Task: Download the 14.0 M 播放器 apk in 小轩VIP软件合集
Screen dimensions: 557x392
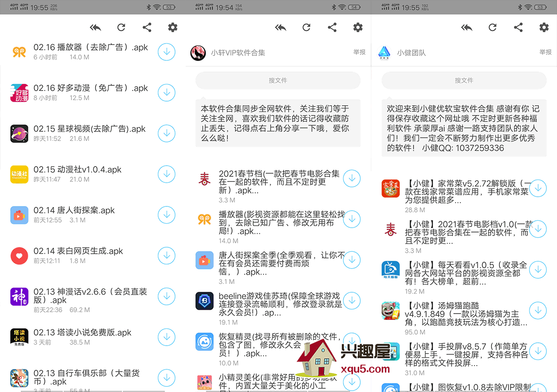Action: [352, 219]
